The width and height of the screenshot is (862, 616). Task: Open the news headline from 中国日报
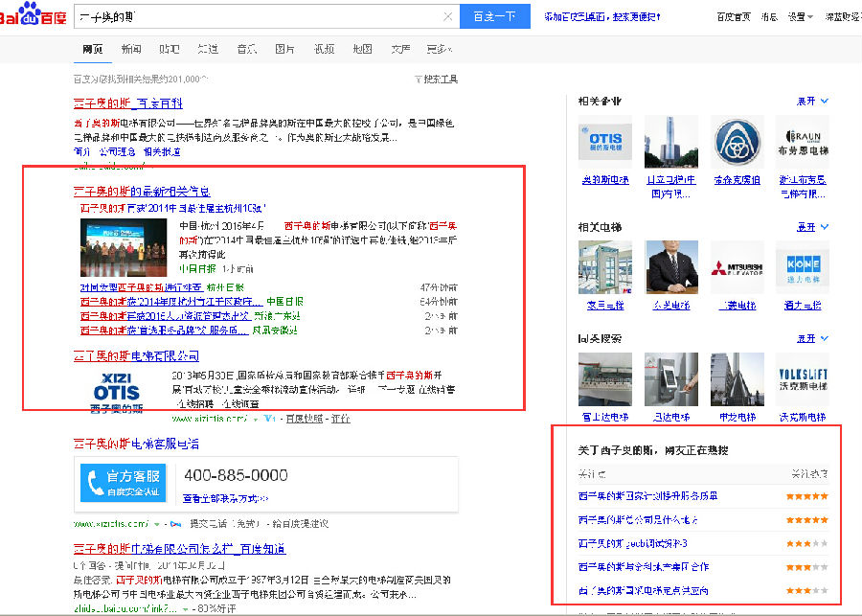pyautogui.click(x=171, y=302)
